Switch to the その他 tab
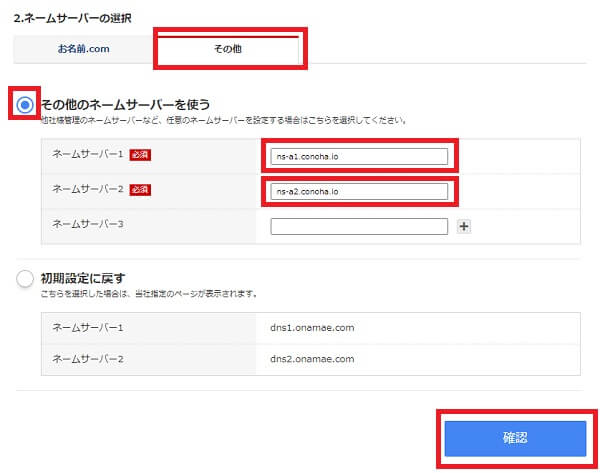The image size is (600, 473). (228, 49)
